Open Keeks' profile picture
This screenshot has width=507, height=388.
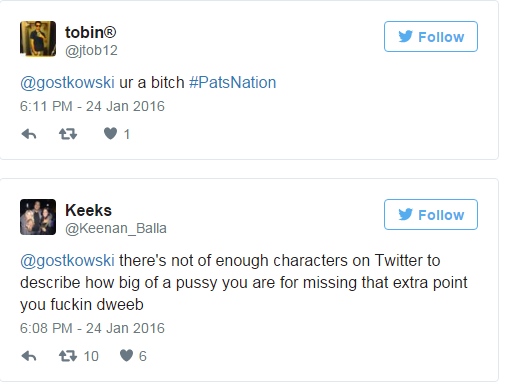point(38,217)
